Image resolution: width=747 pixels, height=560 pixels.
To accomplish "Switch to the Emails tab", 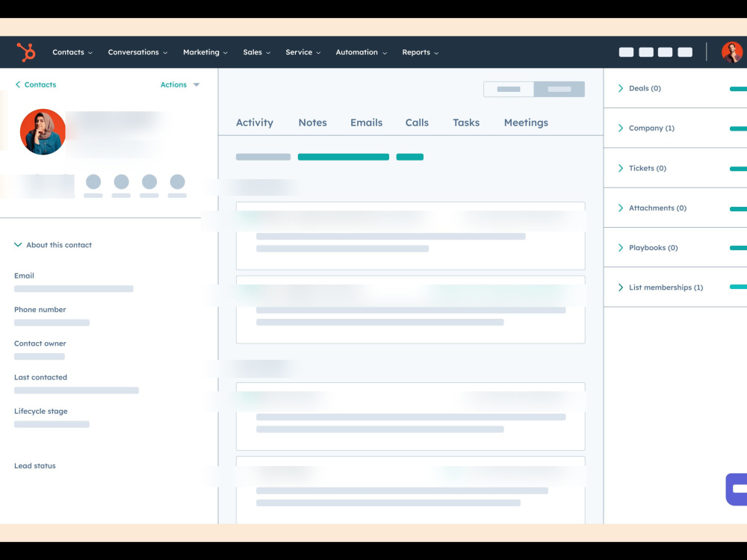I will coord(366,122).
